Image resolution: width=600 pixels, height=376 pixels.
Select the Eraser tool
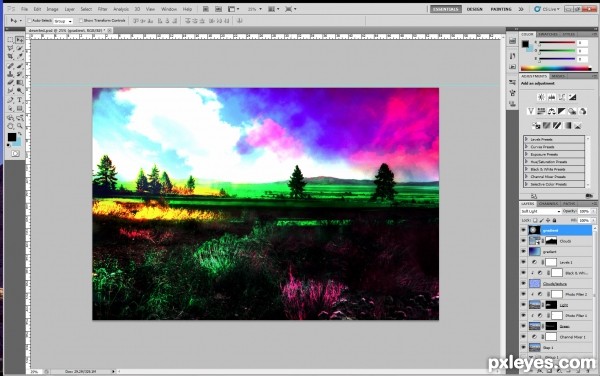(x=10, y=82)
